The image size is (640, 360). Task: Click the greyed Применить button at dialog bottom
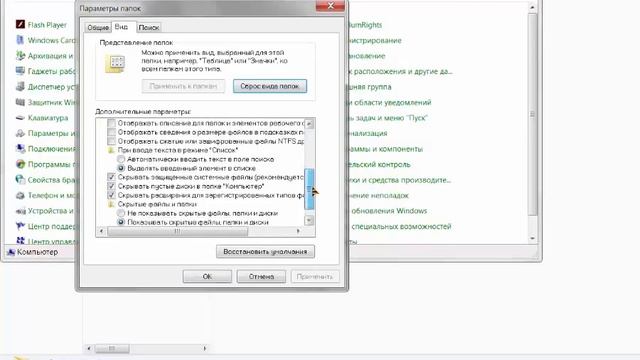315,276
